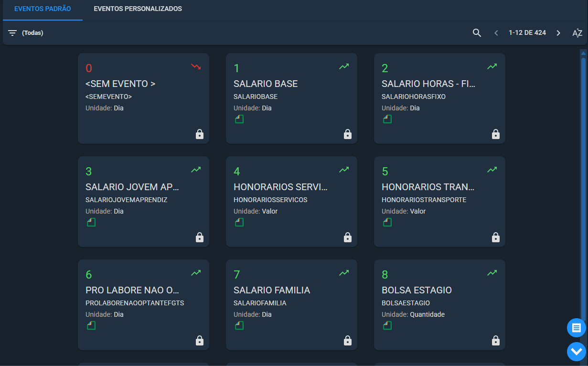588x366 pixels.
Task: Click the up-trend icon on SALARIO JOVEM card
Action: [x=196, y=170]
